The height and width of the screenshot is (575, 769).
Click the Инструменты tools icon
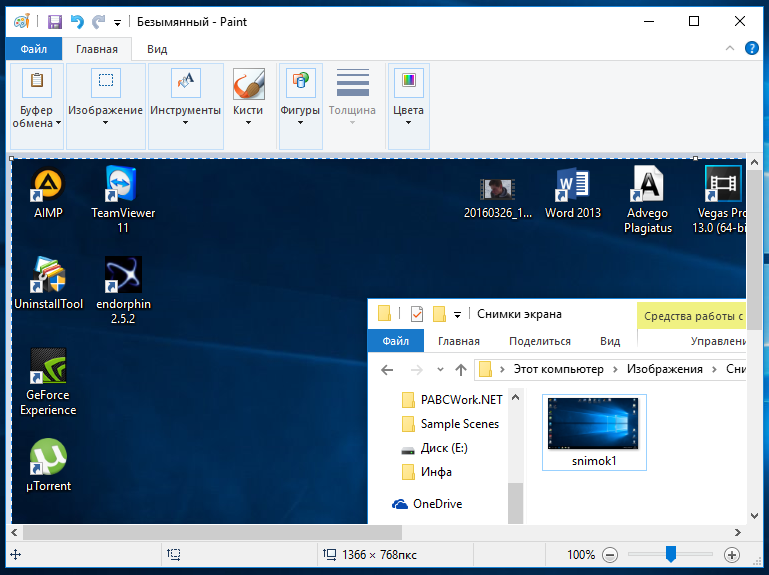(x=185, y=81)
